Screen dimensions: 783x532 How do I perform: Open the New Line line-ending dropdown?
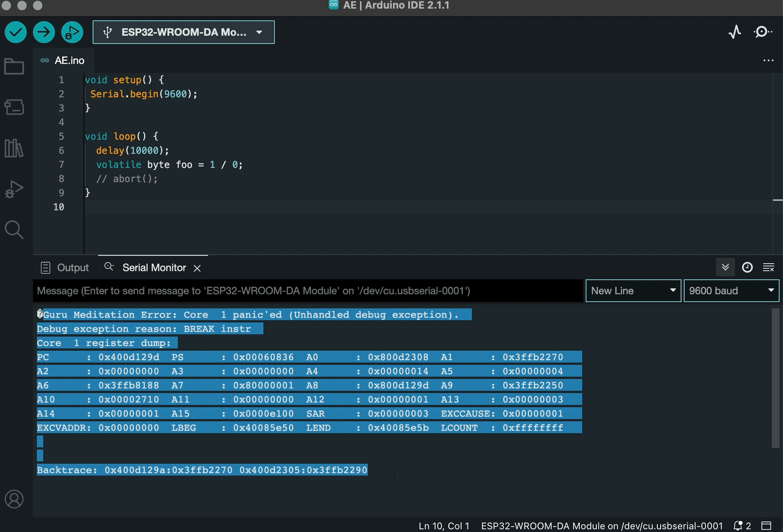coord(633,291)
